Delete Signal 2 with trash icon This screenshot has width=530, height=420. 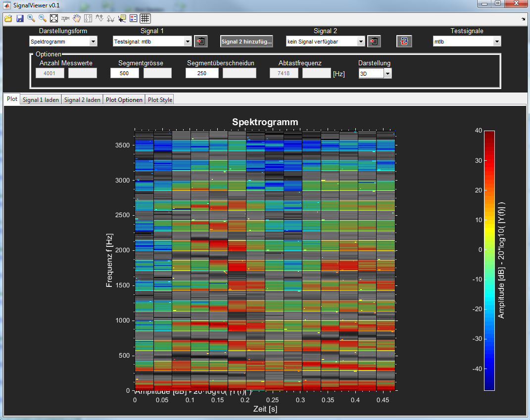(374, 42)
